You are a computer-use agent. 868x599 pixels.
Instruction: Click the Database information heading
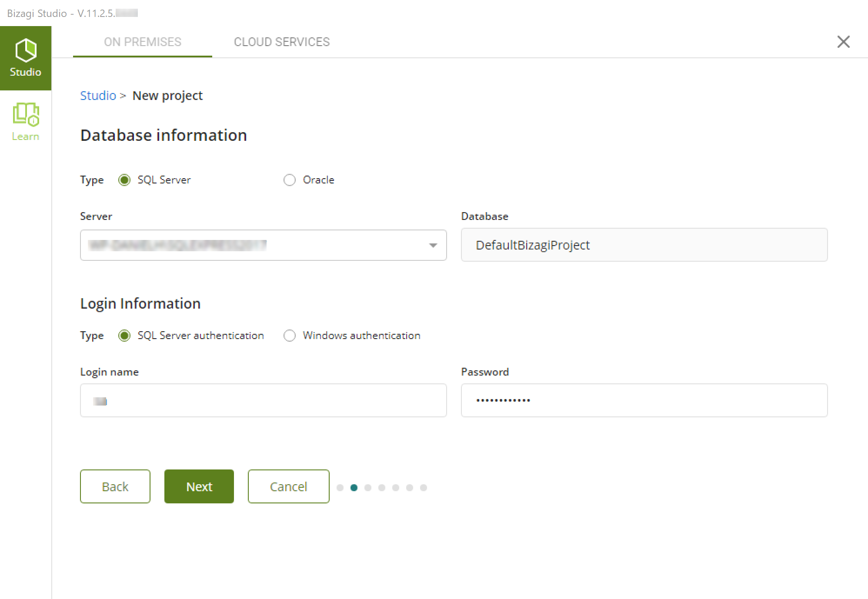pyautogui.click(x=164, y=135)
